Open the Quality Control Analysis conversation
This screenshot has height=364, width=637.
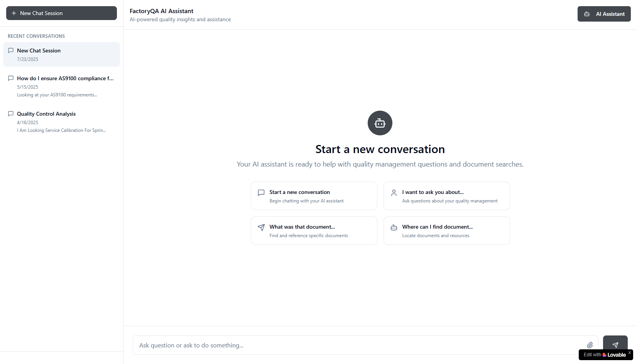(61, 121)
